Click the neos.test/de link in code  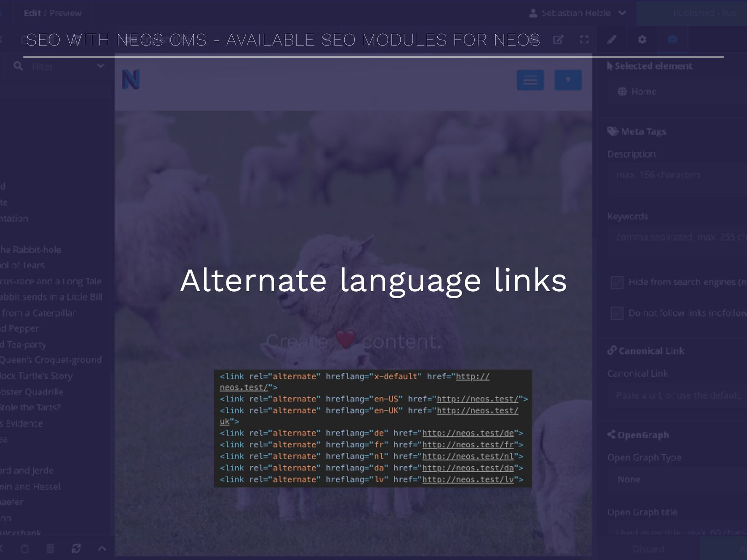coord(468,433)
